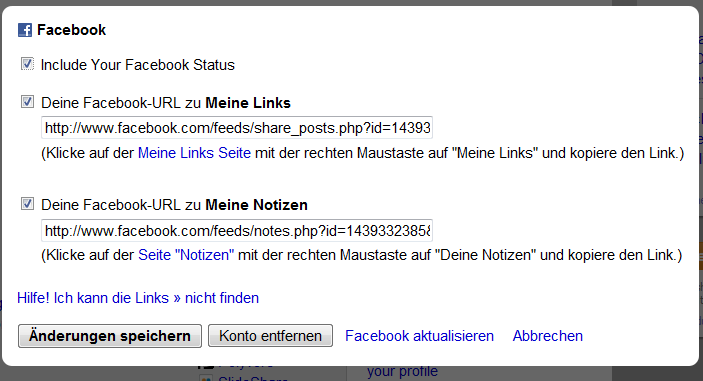Select the Facebook aktualisieren link
This screenshot has width=703, height=381.
[419, 336]
